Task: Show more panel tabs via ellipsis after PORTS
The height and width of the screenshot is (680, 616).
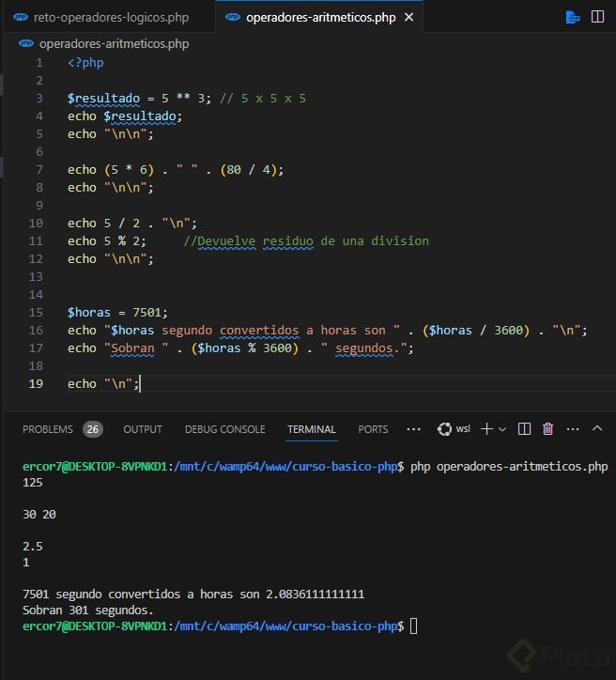Action: point(413,429)
